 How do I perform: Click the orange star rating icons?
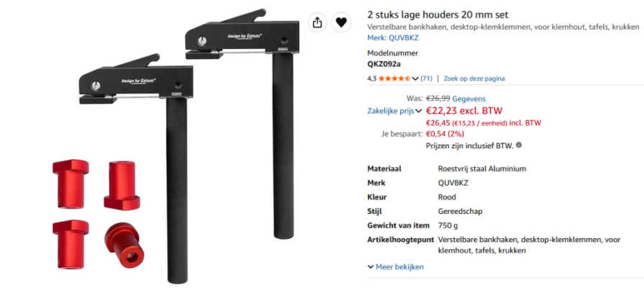pos(394,78)
